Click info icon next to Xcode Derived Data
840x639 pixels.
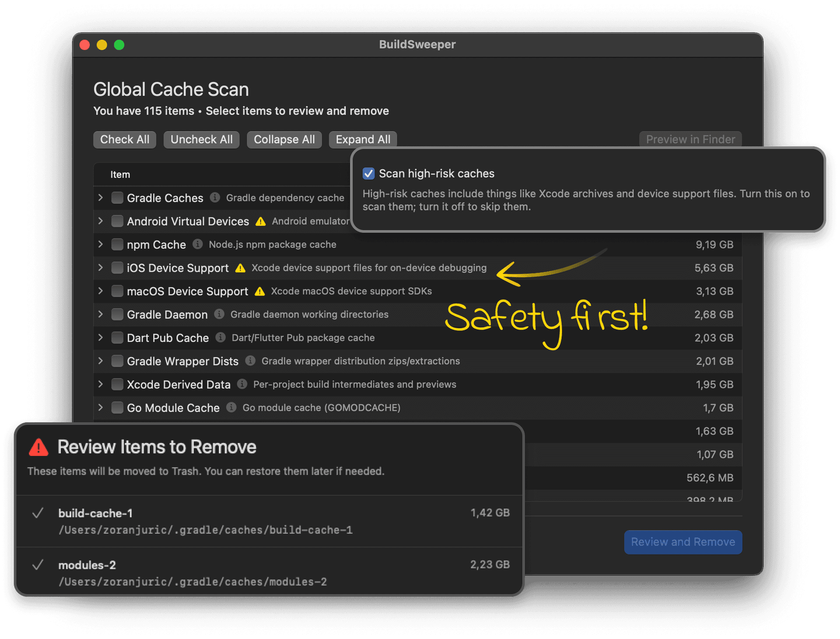[x=242, y=384]
